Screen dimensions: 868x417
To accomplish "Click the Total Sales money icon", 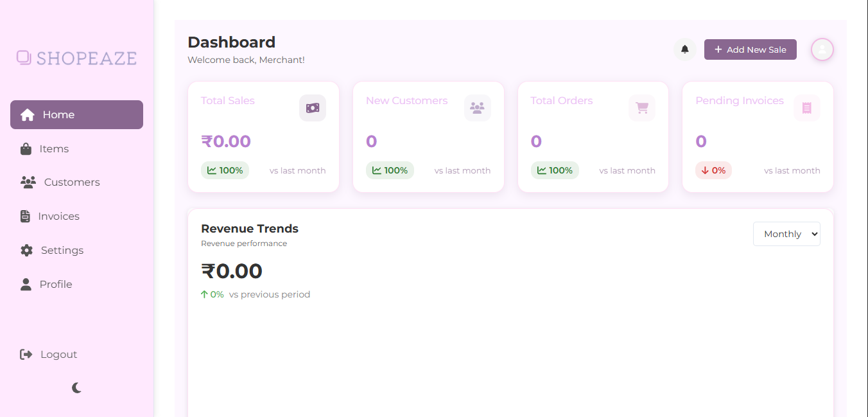I will tap(313, 108).
